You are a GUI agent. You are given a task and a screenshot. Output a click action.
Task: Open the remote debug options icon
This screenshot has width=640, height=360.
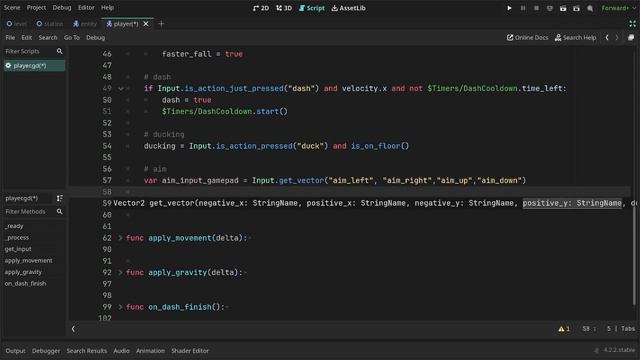coord(550,8)
